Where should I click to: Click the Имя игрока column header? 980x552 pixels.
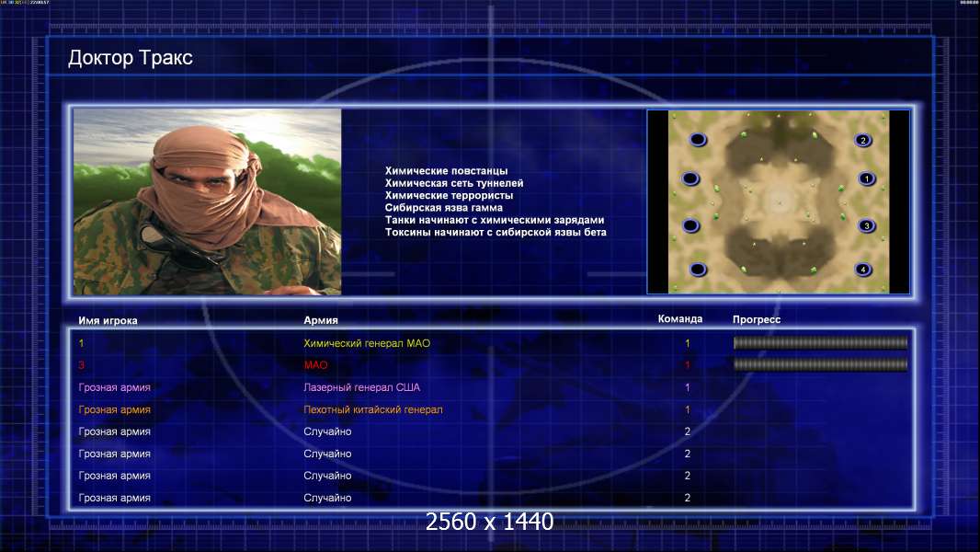[x=108, y=321]
